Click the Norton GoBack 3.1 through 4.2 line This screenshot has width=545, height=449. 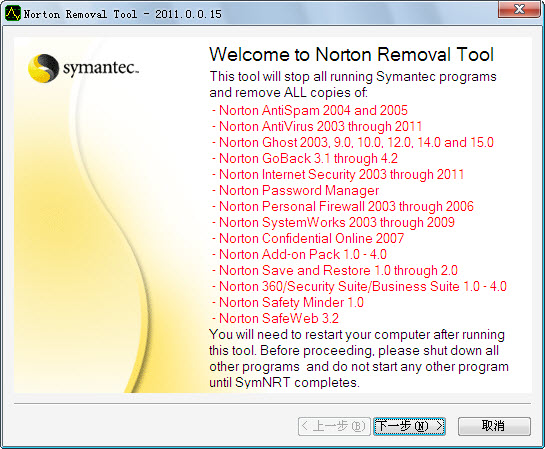[305, 158]
